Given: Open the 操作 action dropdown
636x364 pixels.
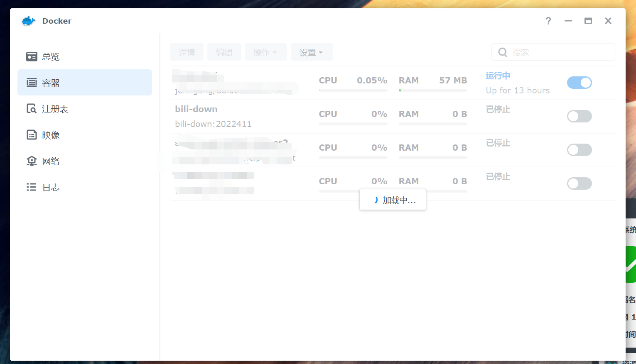Looking at the screenshot, I should coord(266,52).
